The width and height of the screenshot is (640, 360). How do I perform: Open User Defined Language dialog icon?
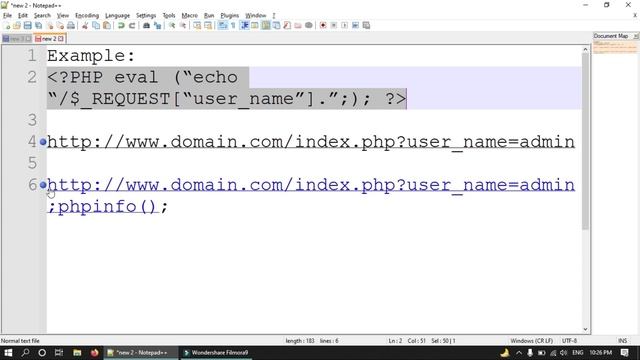click(255, 25)
